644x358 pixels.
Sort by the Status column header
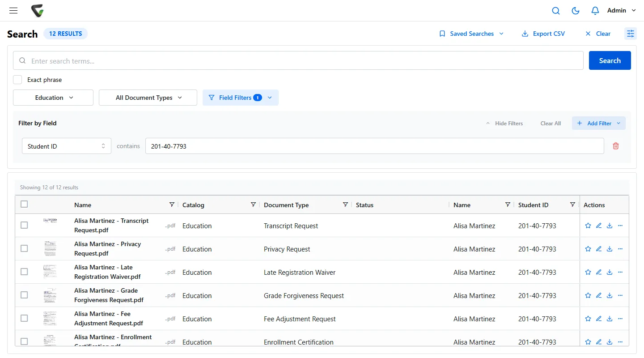pos(364,205)
